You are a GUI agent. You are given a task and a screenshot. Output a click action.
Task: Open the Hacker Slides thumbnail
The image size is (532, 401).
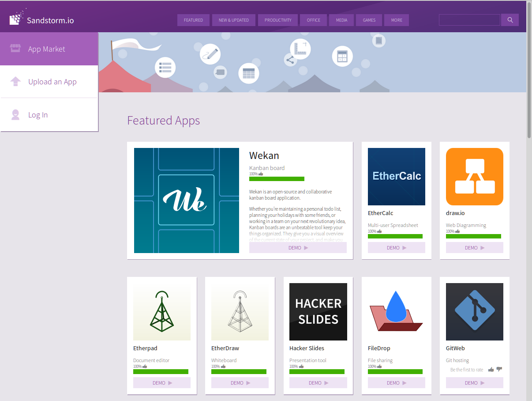[318, 312]
